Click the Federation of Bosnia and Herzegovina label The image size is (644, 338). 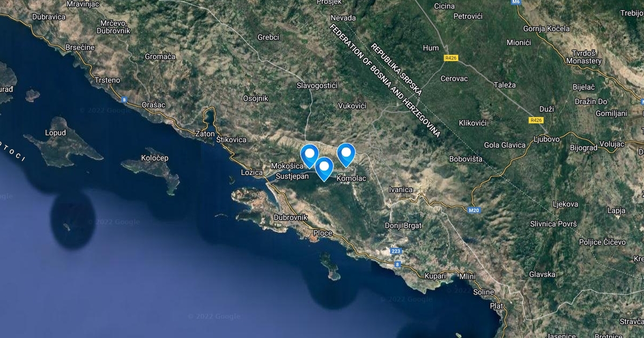tap(385, 81)
